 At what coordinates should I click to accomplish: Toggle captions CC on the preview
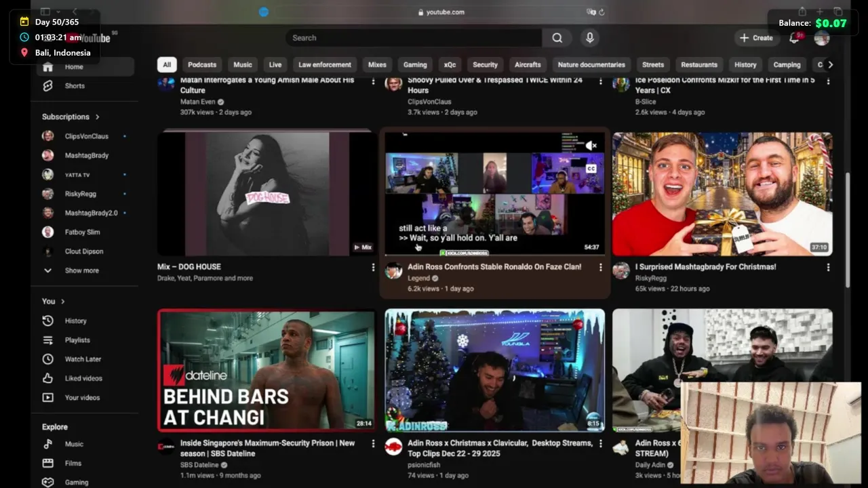(591, 168)
